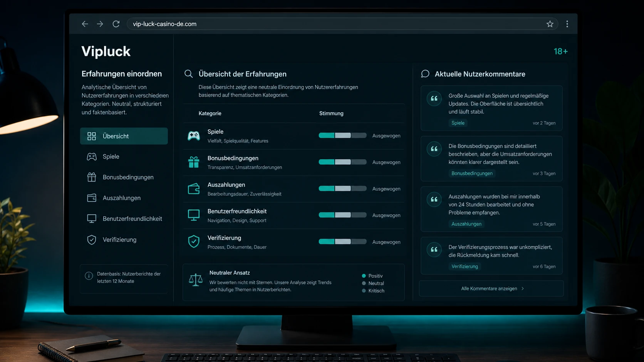Click the Neutraler Ansatz heading
This screenshot has width=644, height=362.
tap(230, 273)
